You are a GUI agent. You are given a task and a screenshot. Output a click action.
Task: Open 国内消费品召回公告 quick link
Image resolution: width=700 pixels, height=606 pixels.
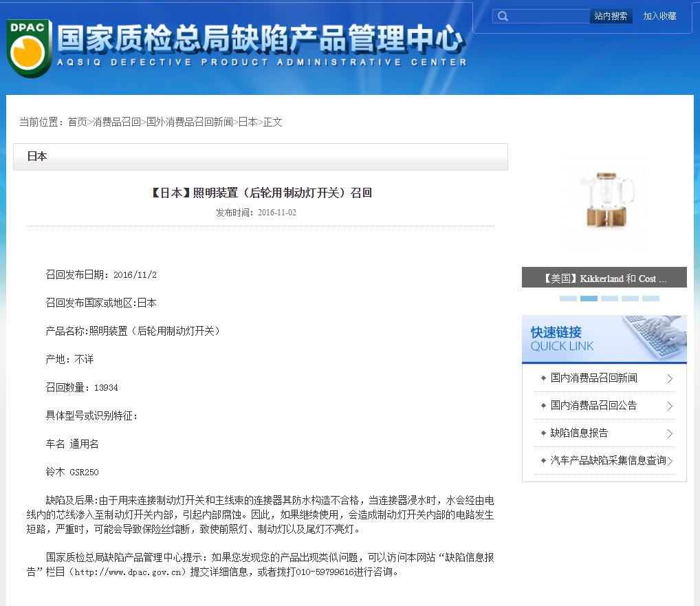(593, 405)
